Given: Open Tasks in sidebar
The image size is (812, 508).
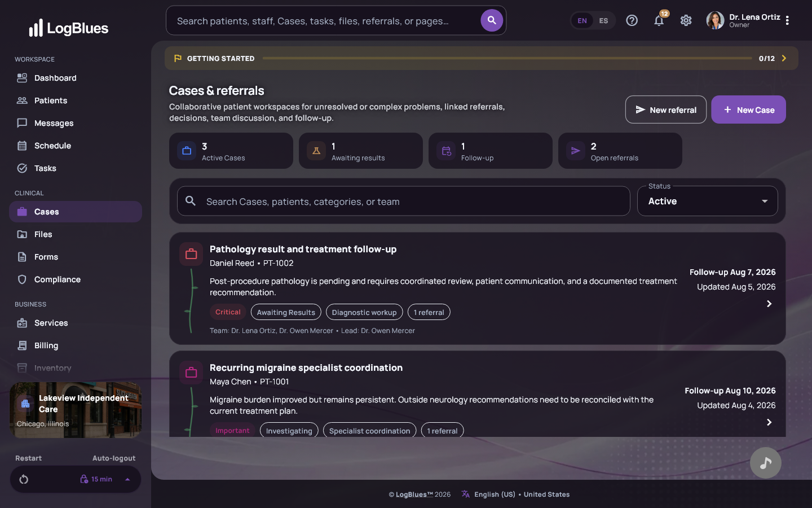Looking at the screenshot, I should 76,168.
